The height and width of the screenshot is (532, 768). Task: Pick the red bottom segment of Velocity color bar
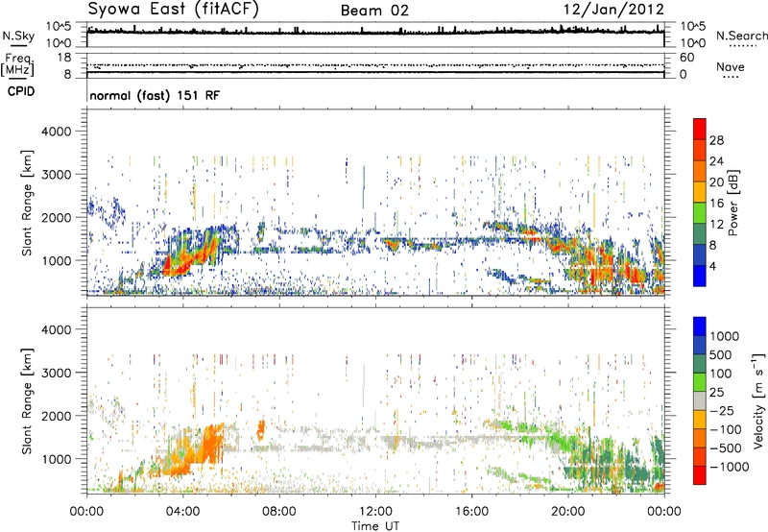coord(700,475)
